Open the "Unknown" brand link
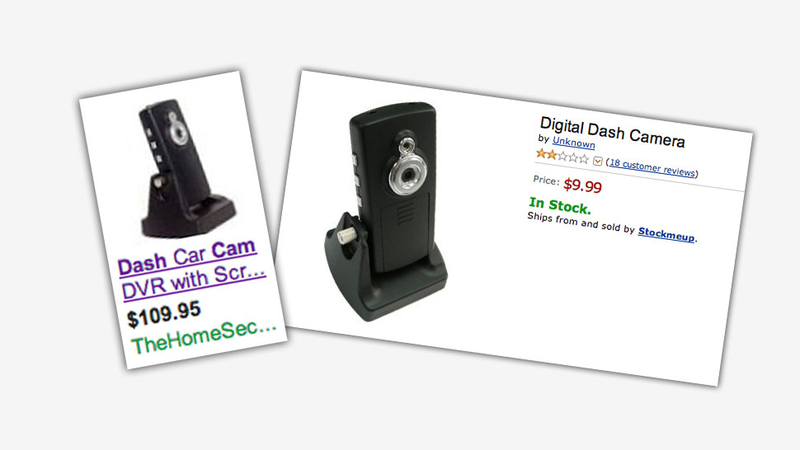The image size is (800, 450). pyautogui.click(x=573, y=142)
